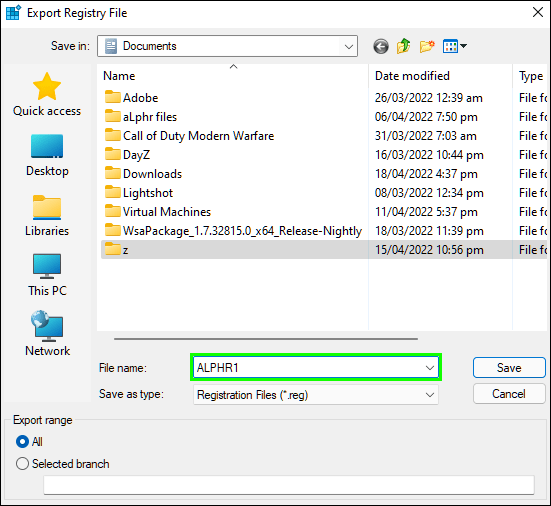Image resolution: width=551 pixels, height=506 pixels.
Task: Sort by Date modified column header
Action: click(440, 76)
